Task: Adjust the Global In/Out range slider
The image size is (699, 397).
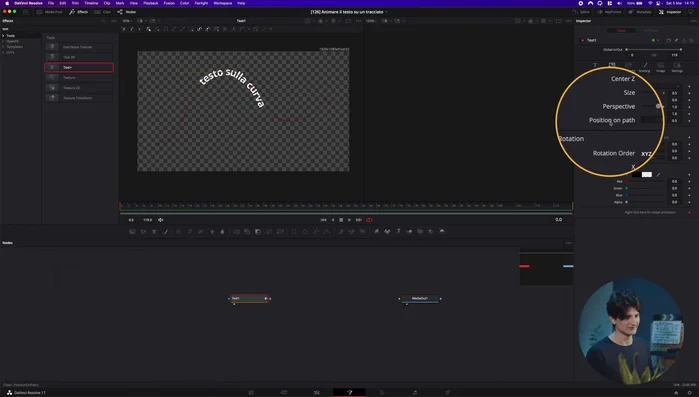Action: [654, 49]
